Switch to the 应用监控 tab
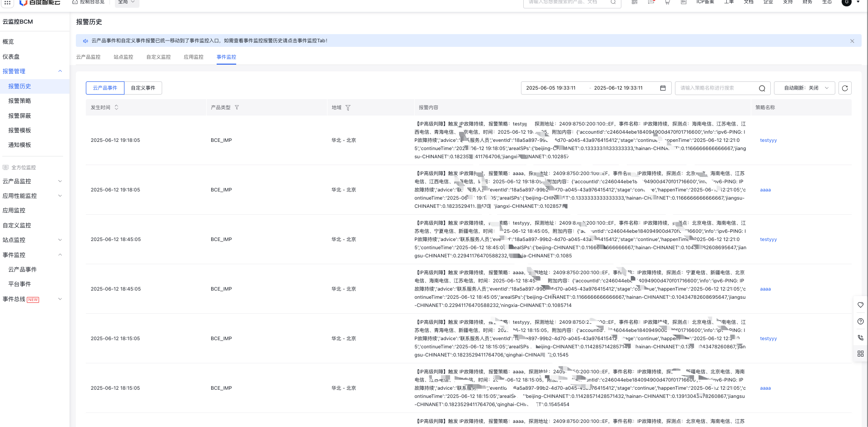Viewport: 868px width, 427px height. pyautogui.click(x=193, y=57)
